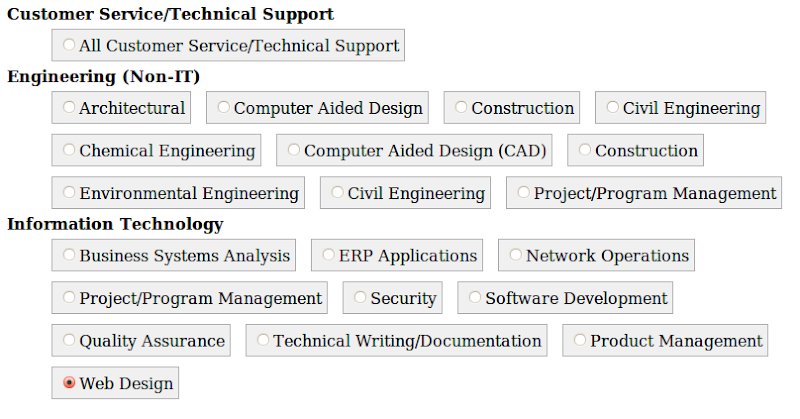800x419 pixels.
Task: Select Civil Engineering in the Architectural row
Action: click(x=612, y=108)
